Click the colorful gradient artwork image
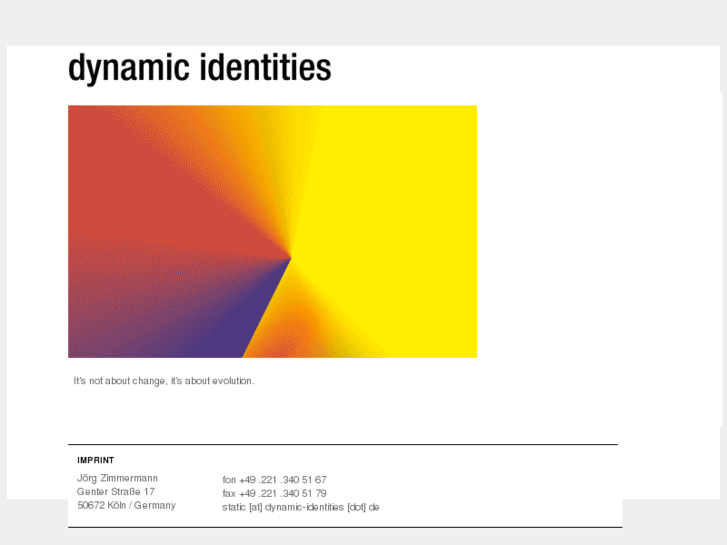 (x=273, y=231)
